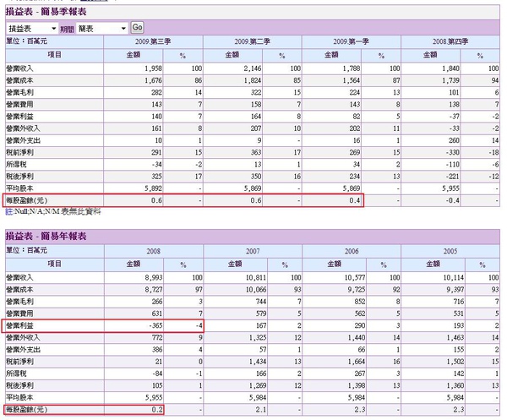
Task: Click quarterly revenue value 2,146
Action: point(253,68)
